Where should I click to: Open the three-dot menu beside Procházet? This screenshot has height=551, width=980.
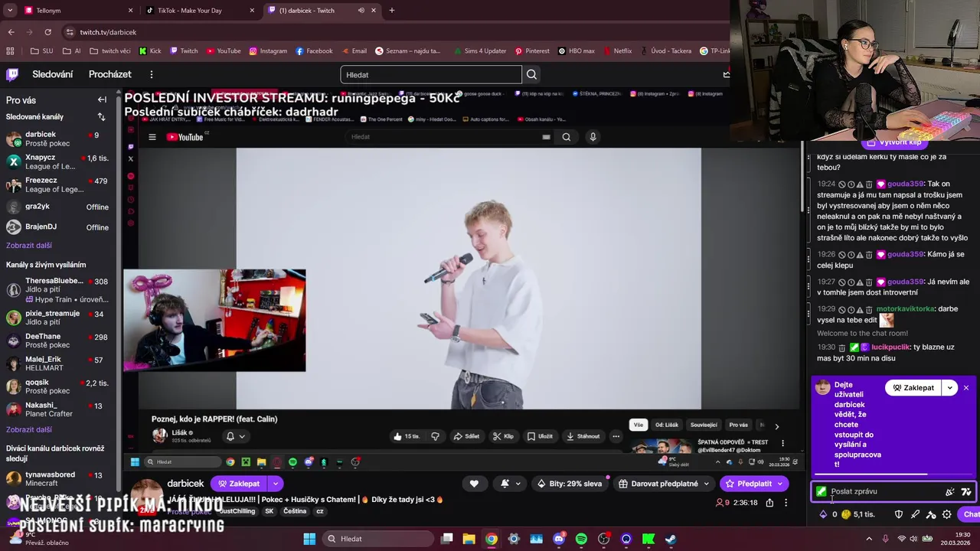click(151, 74)
